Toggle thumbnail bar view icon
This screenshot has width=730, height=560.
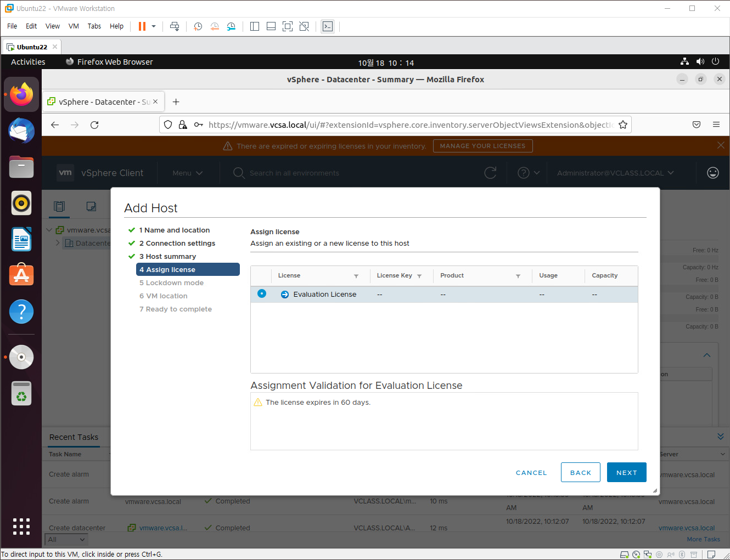click(x=271, y=26)
